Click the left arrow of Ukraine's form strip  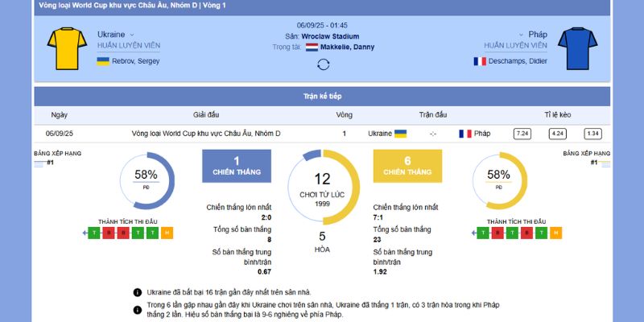(x=85, y=233)
